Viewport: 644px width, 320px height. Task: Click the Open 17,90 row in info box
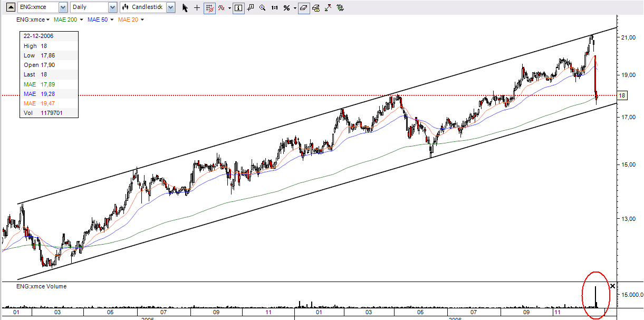tap(49, 65)
